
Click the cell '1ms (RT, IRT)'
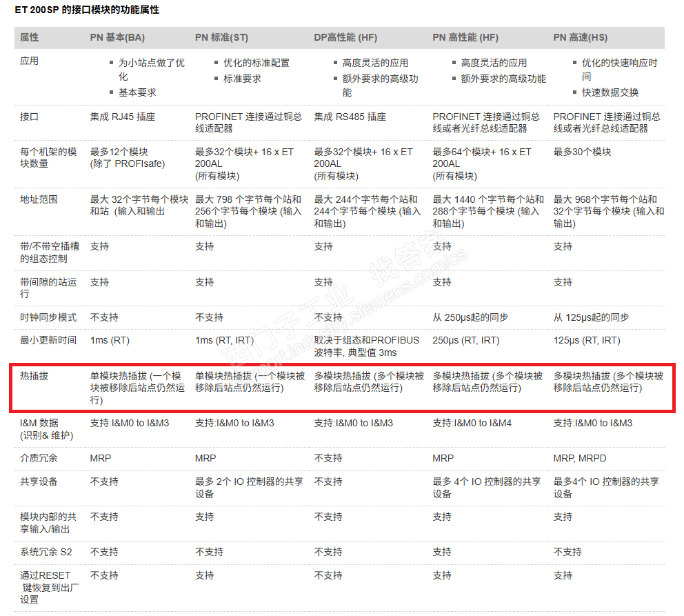[224, 340]
